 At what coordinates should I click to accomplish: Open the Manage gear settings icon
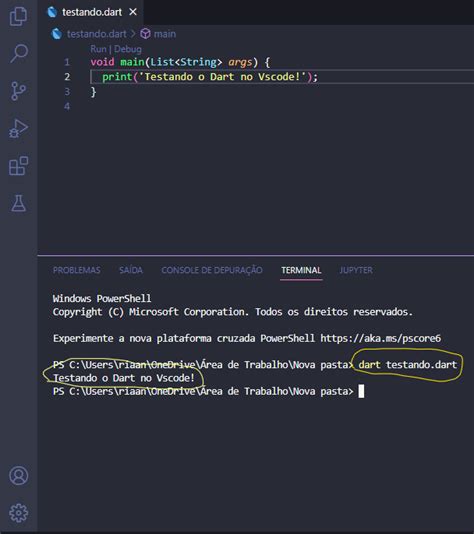[x=19, y=513]
